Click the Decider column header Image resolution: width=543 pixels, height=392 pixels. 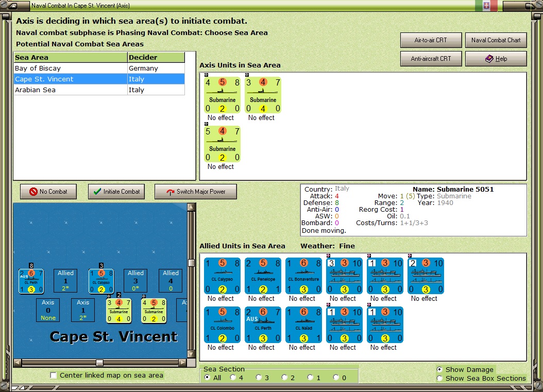point(156,58)
